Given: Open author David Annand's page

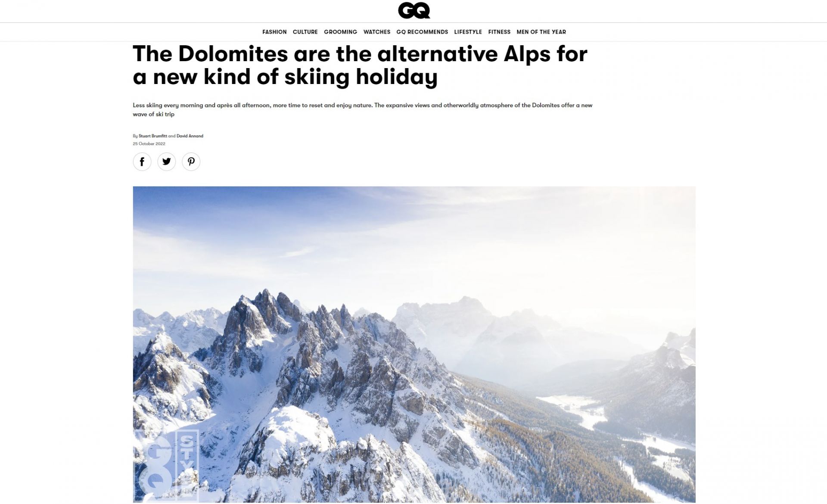Looking at the screenshot, I should click(x=190, y=136).
